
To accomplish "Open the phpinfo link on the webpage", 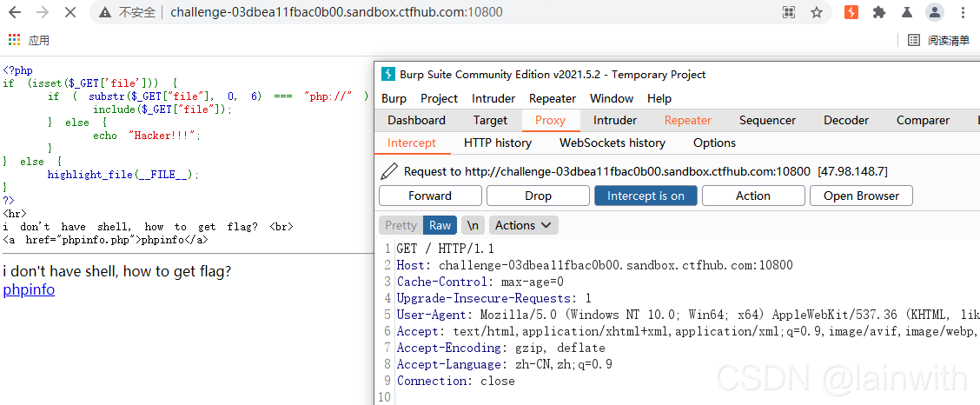I will (x=29, y=290).
